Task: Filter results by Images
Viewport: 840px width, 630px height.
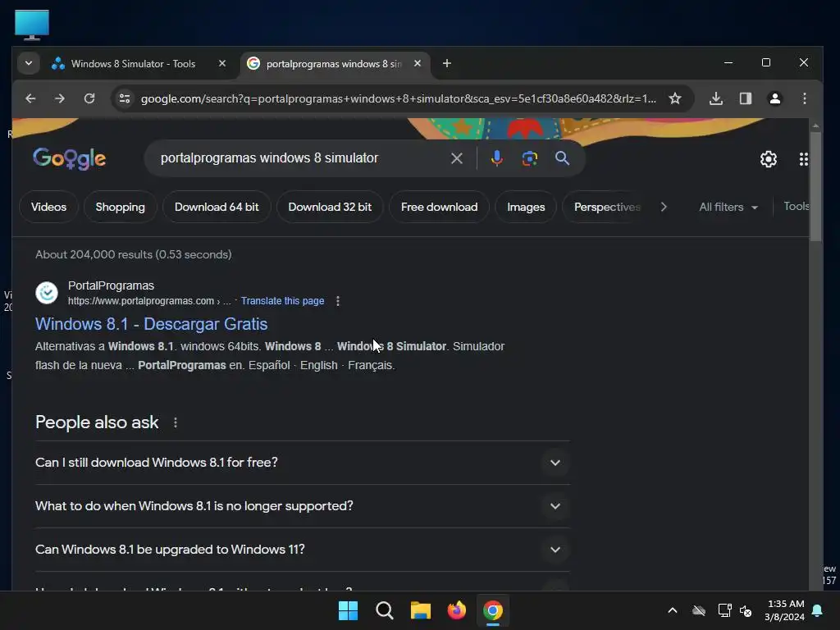Action: click(526, 207)
